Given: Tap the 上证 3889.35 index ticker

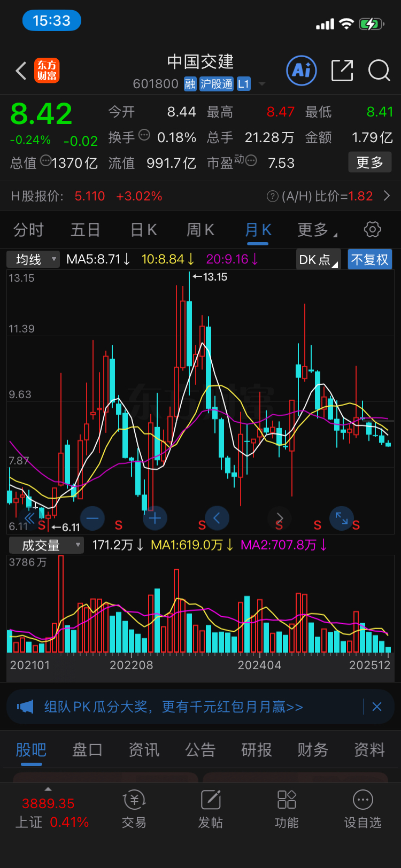Looking at the screenshot, I should click(x=52, y=812).
